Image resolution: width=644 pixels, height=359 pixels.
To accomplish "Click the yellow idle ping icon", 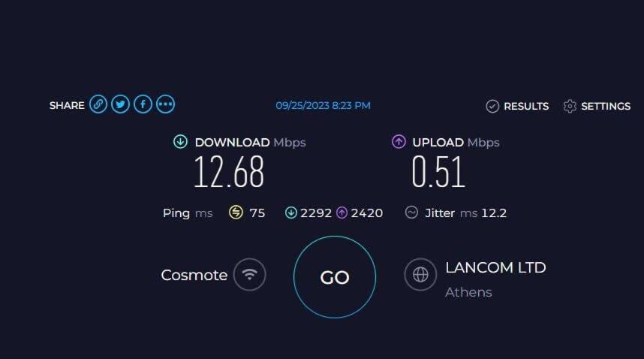I will click(236, 213).
